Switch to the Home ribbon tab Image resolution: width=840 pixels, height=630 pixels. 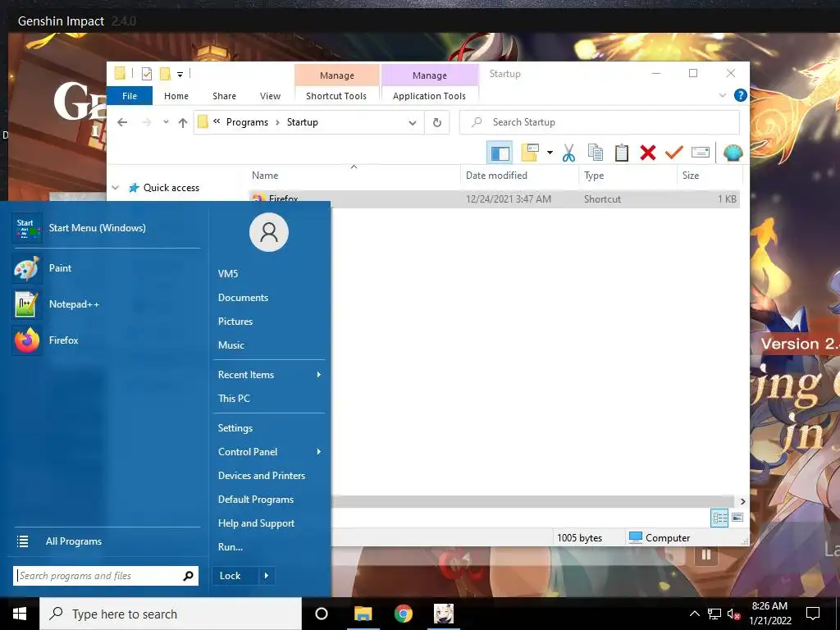click(x=176, y=96)
